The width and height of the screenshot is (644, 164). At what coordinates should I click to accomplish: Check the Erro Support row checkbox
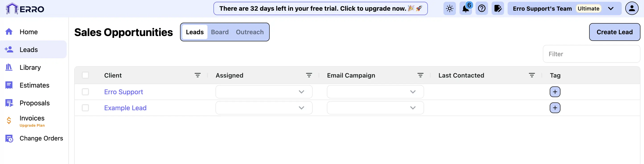[85, 92]
